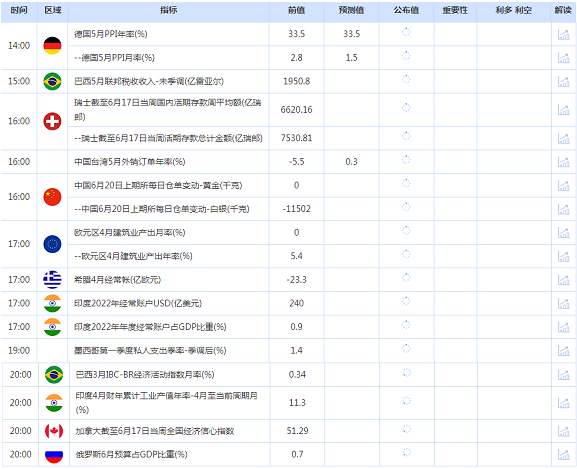Open chart icon for 上期所仓单变动-白银 row
Image resolution: width=577 pixels, height=469 pixels.
563,209
